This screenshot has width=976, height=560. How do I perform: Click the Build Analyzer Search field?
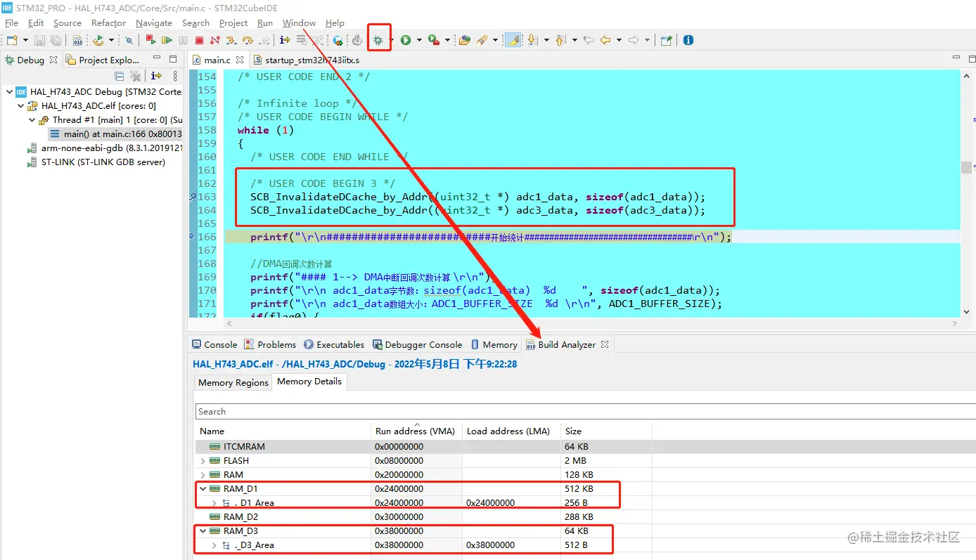(x=585, y=412)
